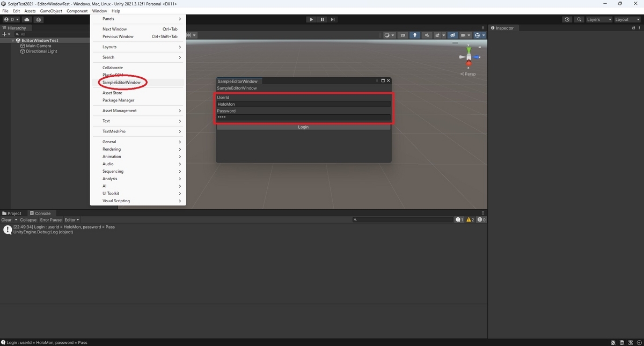The height and width of the screenshot is (346, 644).
Task: Toggle 2D mode in the Scene view
Action: point(402,35)
